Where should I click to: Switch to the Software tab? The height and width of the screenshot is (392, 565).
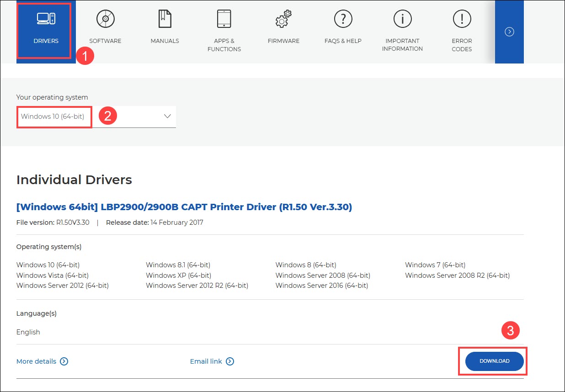point(105,32)
